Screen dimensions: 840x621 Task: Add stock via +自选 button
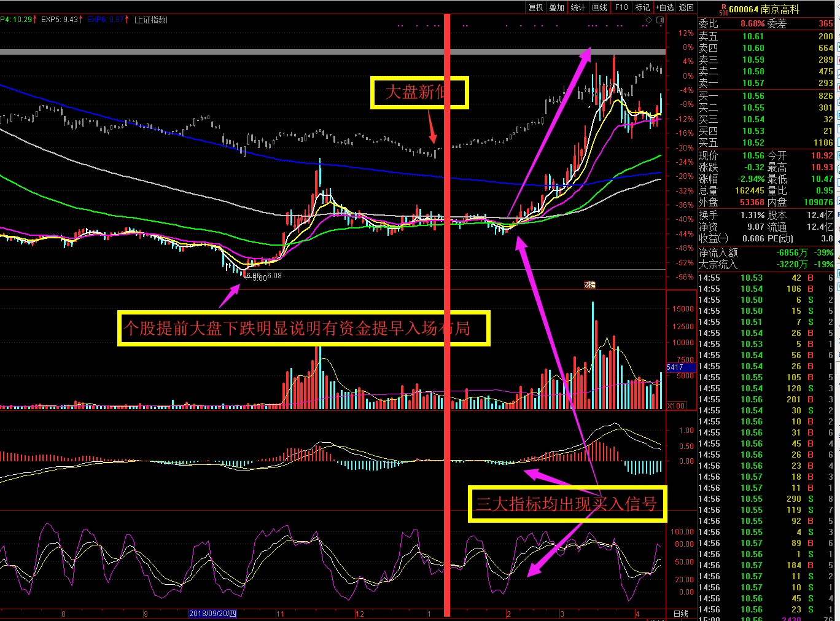pyautogui.click(x=665, y=7)
